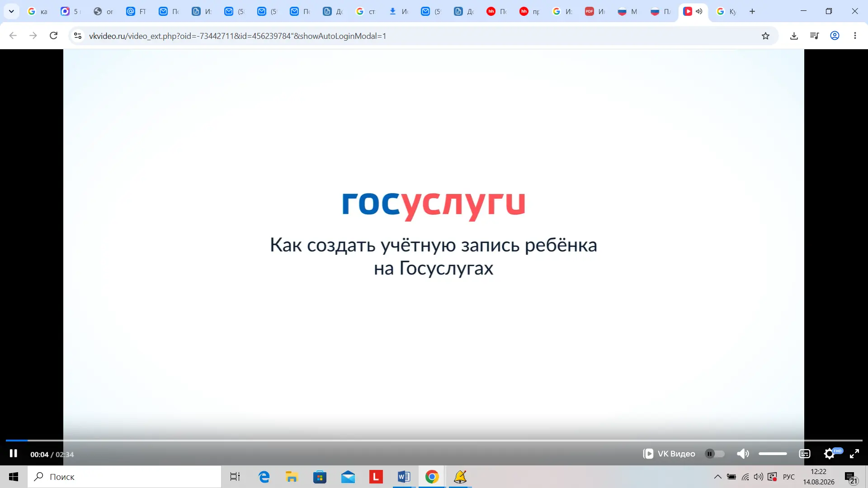Screen dimensions: 868x488
Task: Open File Explorer from taskbar
Action: [292, 477]
